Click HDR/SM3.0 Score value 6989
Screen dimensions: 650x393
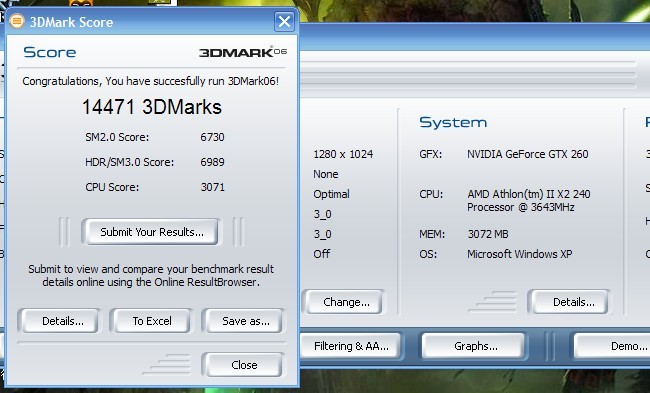tap(212, 162)
